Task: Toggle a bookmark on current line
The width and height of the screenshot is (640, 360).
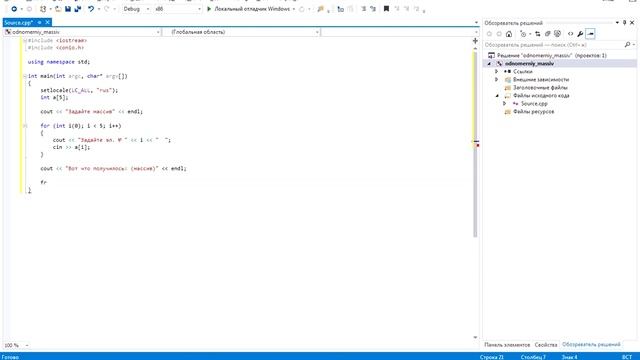Action: click(386, 9)
